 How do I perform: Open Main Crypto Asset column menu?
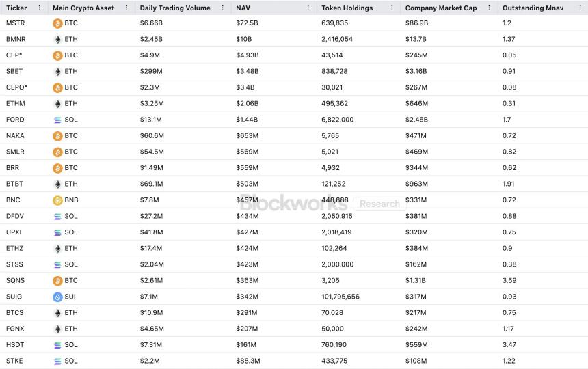click(x=126, y=8)
